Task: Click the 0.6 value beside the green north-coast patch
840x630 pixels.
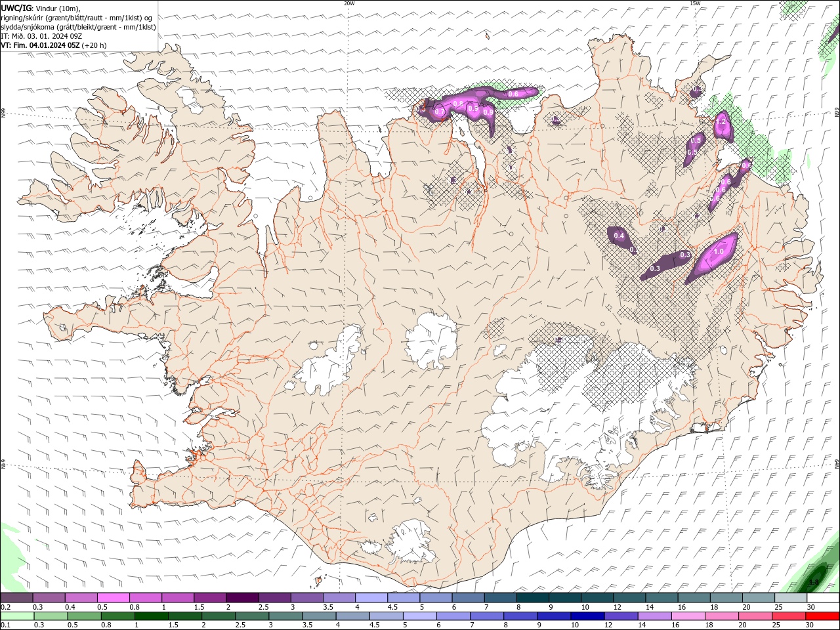Action: tap(513, 94)
